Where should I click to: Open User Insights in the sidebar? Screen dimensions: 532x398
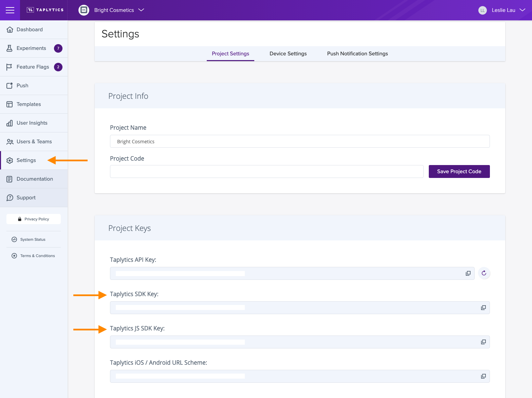coord(34,123)
